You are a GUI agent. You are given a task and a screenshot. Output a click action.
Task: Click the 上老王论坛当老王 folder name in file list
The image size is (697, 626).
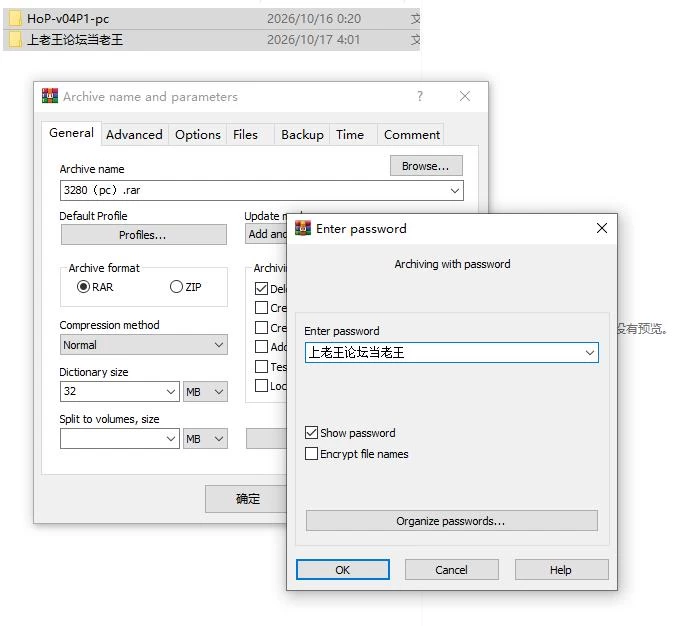click(75, 40)
